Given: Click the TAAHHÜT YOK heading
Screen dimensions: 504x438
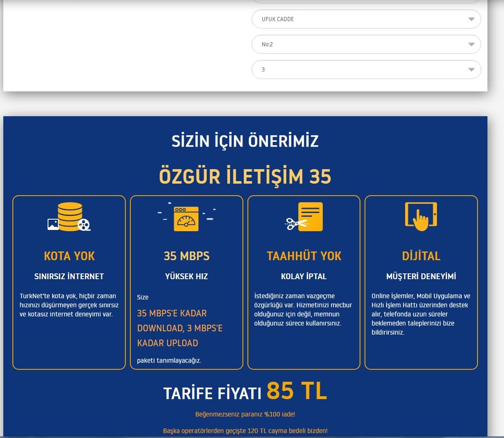Looking at the screenshot, I should 304,256.
